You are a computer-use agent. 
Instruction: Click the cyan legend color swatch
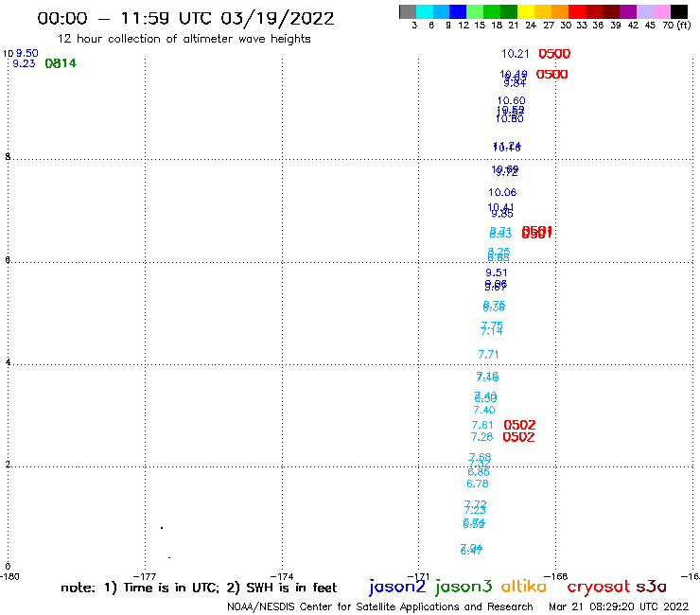pos(425,11)
